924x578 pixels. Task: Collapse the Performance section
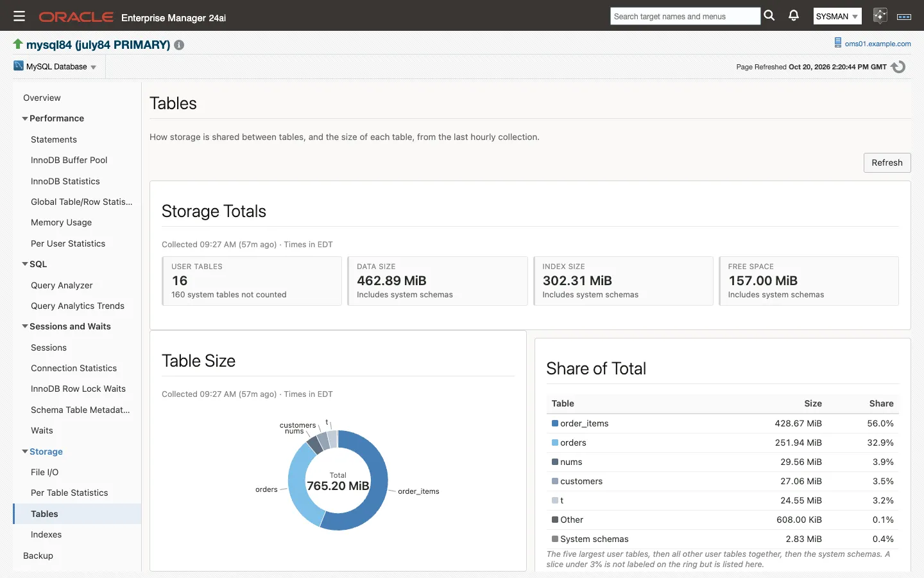coord(25,119)
